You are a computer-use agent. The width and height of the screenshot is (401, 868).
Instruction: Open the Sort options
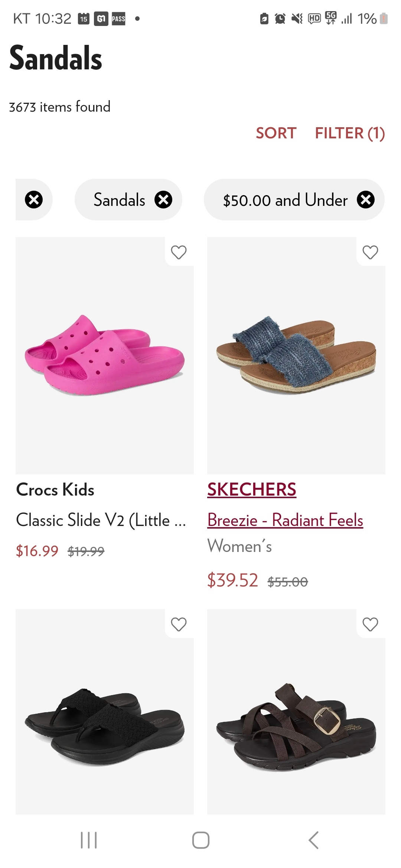276,133
